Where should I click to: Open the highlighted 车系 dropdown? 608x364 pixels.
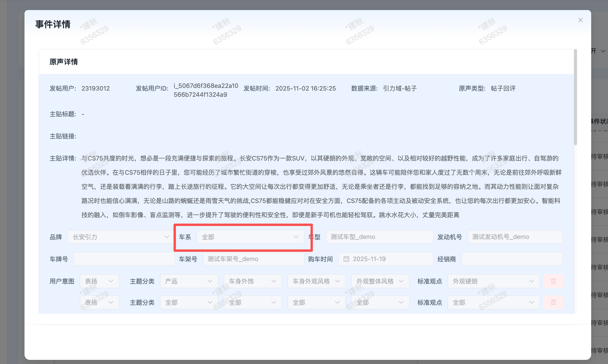point(250,237)
